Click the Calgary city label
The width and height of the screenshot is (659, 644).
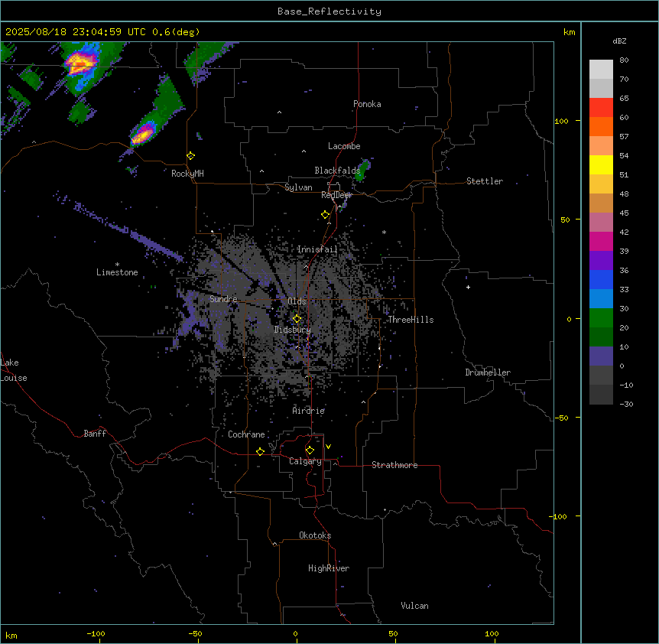click(x=306, y=461)
